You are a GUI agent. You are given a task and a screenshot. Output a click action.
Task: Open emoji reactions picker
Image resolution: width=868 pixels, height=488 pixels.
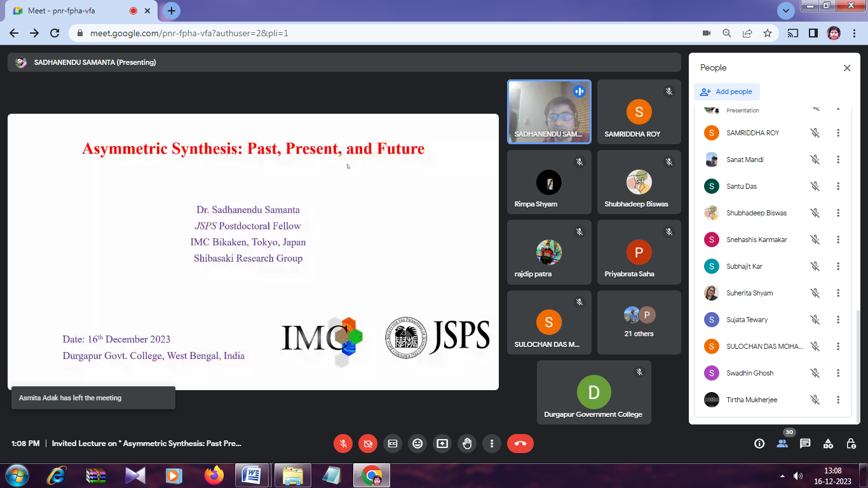417,444
